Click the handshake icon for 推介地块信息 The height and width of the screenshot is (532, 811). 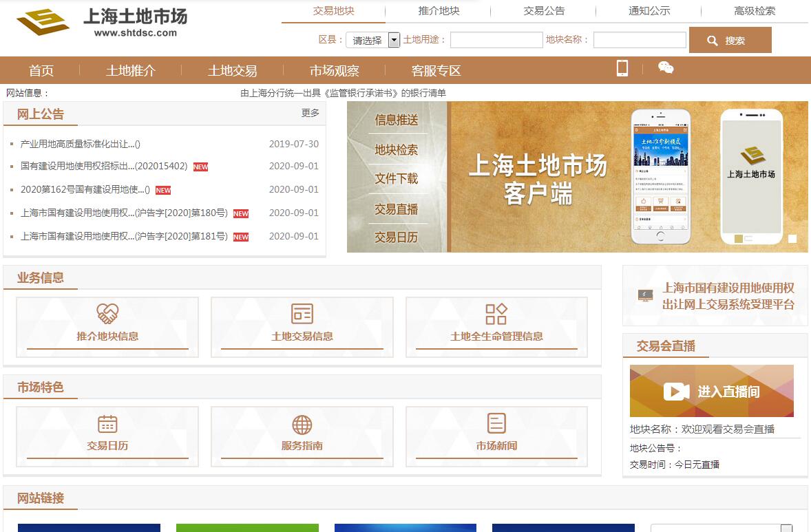pos(107,314)
